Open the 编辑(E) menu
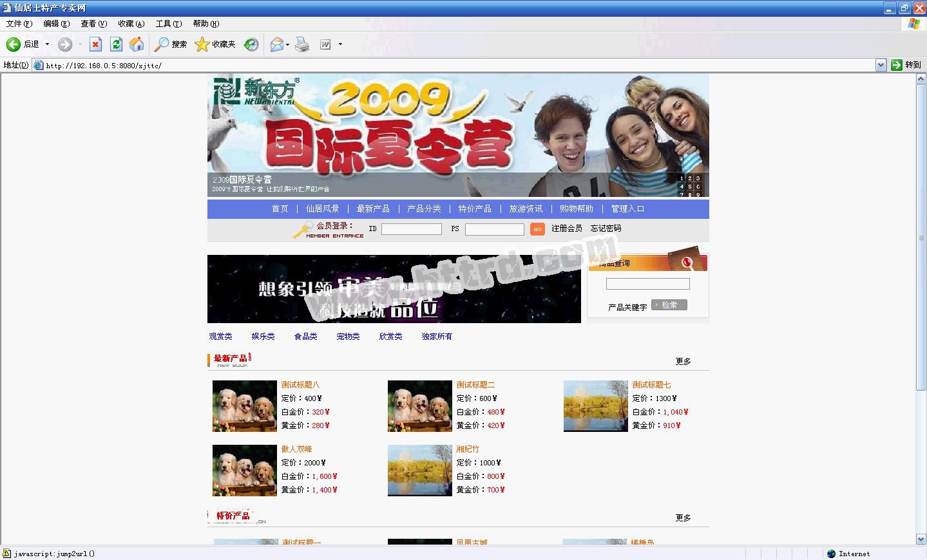Screen dimensions: 927x560 click(57, 23)
